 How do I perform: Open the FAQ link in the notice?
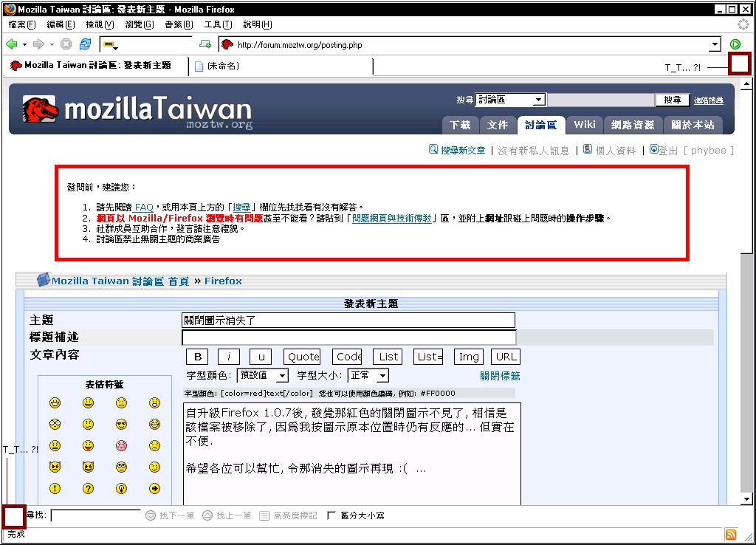click(x=144, y=208)
